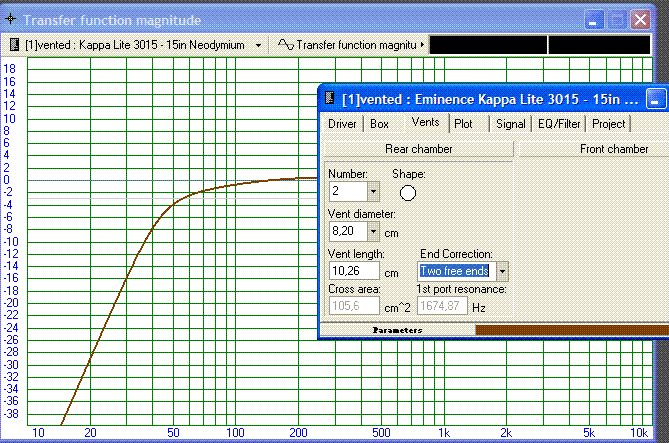The image size is (669, 443).
Task: Click the Parameters button at the bottom
Action: pos(398,330)
